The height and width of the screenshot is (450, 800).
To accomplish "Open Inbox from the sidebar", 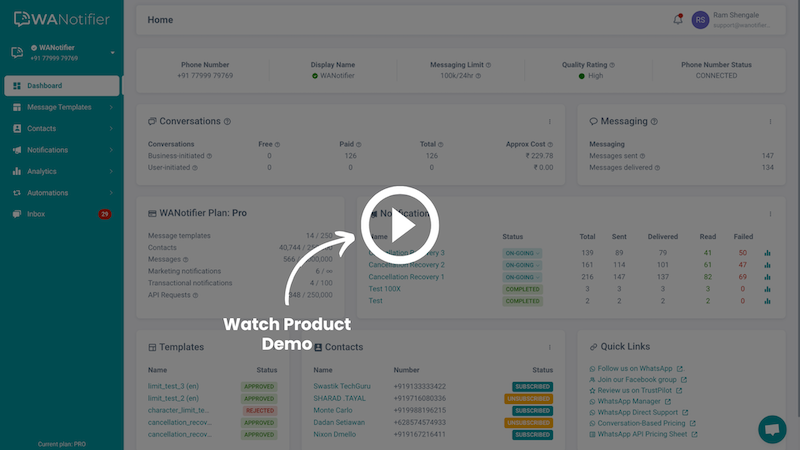I will 36,214.
